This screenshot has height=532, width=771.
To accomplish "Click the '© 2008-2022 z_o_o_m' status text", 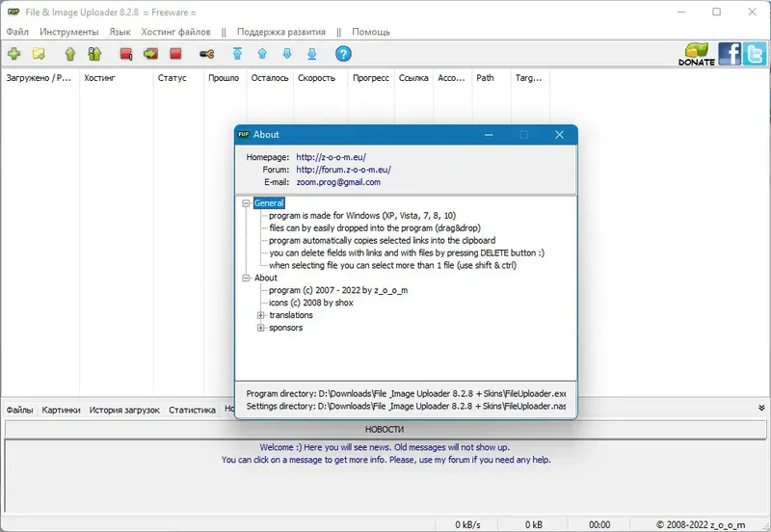I will click(x=701, y=524).
